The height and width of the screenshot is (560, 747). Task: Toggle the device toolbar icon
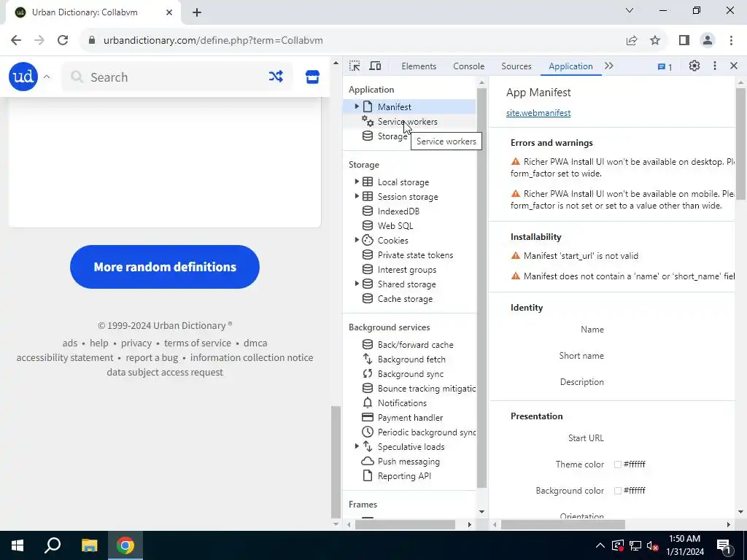click(376, 66)
